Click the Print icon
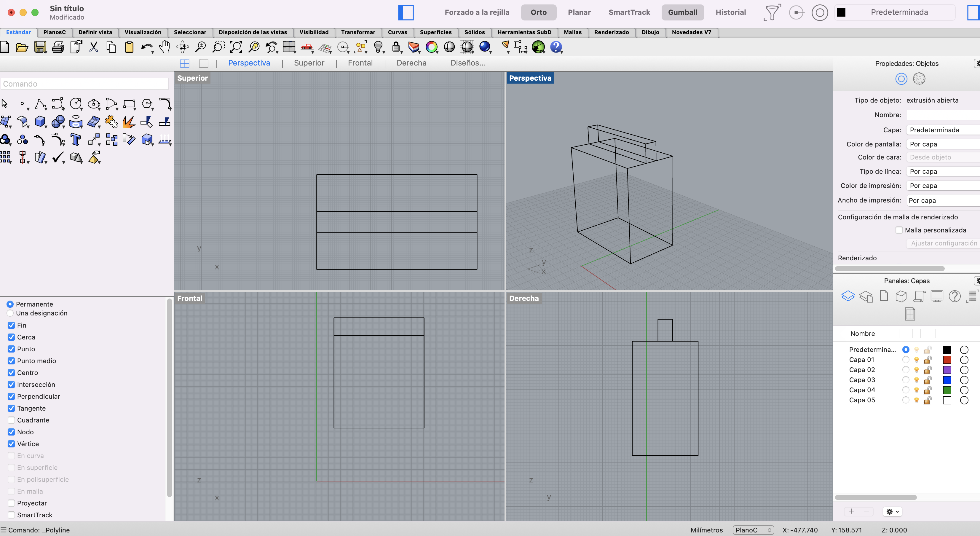 (58, 47)
